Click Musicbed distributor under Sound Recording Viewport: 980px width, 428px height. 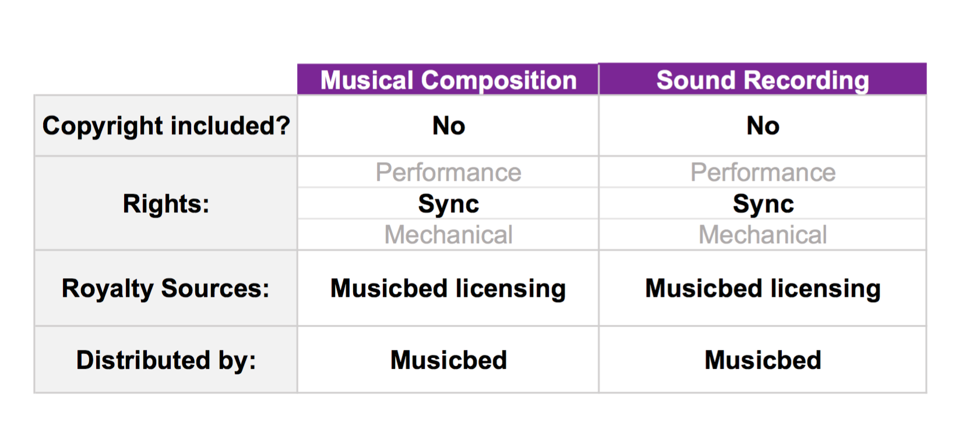click(763, 360)
